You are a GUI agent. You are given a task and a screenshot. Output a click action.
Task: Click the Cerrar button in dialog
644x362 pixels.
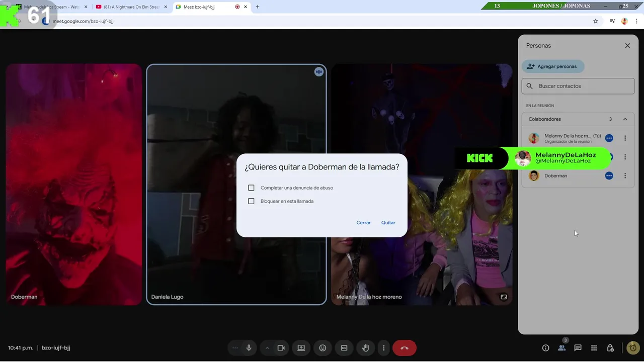tap(363, 223)
